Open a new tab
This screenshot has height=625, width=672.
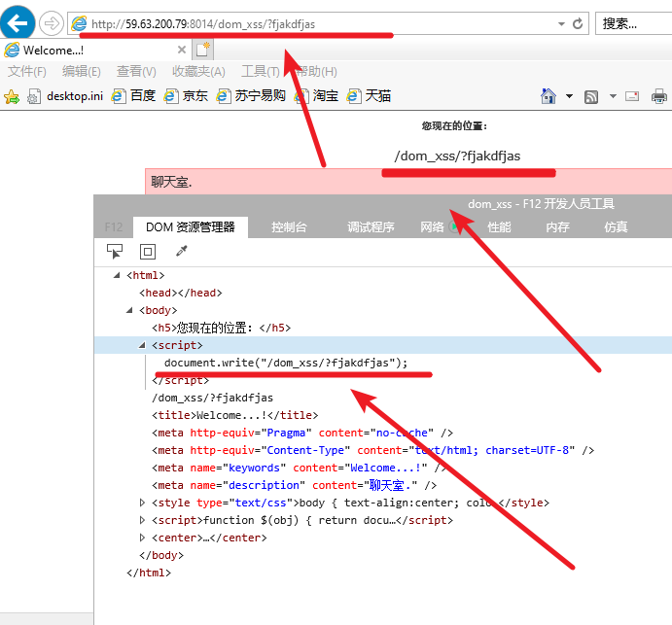click(202, 50)
